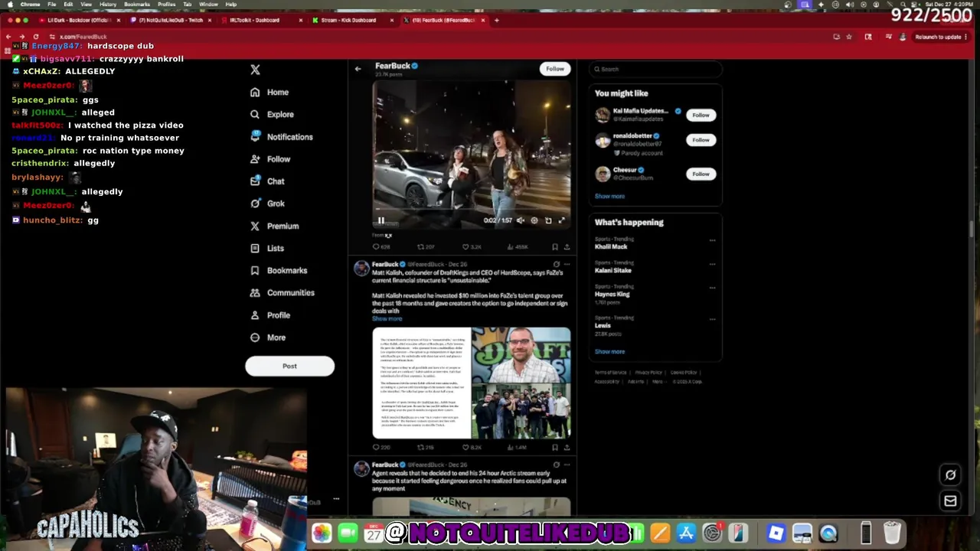980x551 pixels.
Task: Follow FearBuck from header
Action: (x=555, y=69)
